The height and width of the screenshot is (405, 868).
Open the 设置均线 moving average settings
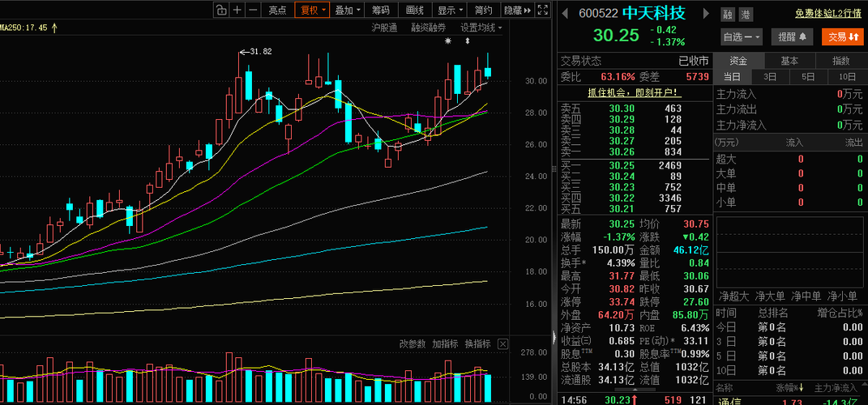[x=481, y=27]
